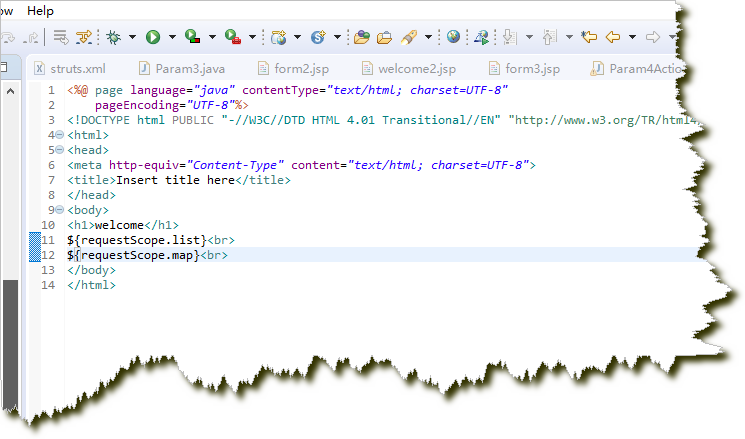The width and height of the screenshot is (745, 439).
Task: Click the text 'Insert title here'
Action: pyautogui.click(x=176, y=180)
